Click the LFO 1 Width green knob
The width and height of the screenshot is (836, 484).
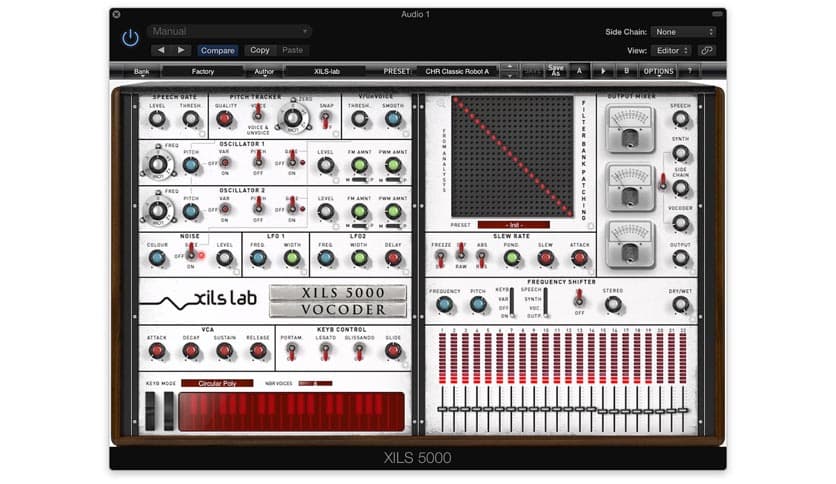click(292, 258)
